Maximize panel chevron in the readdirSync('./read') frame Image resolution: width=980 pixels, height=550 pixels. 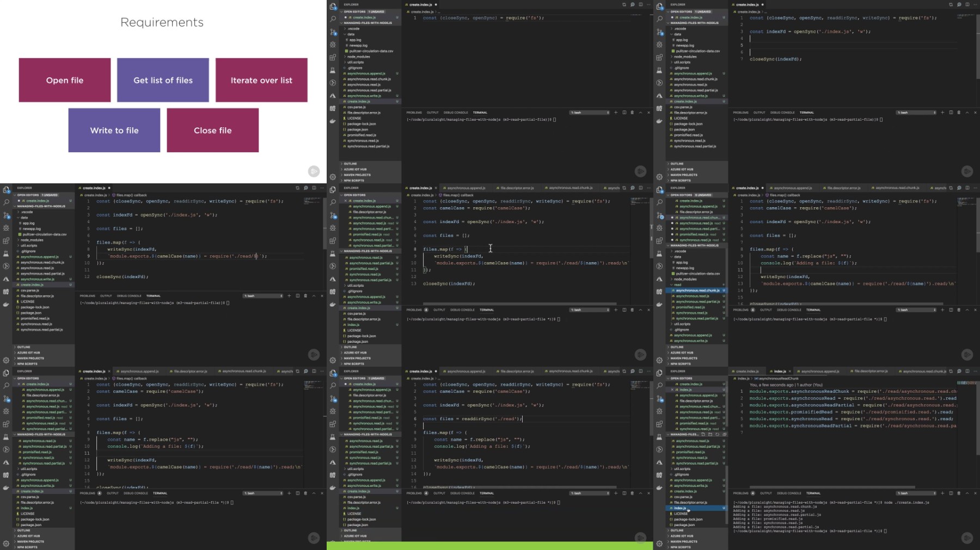pyautogui.click(x=640, y=493)
